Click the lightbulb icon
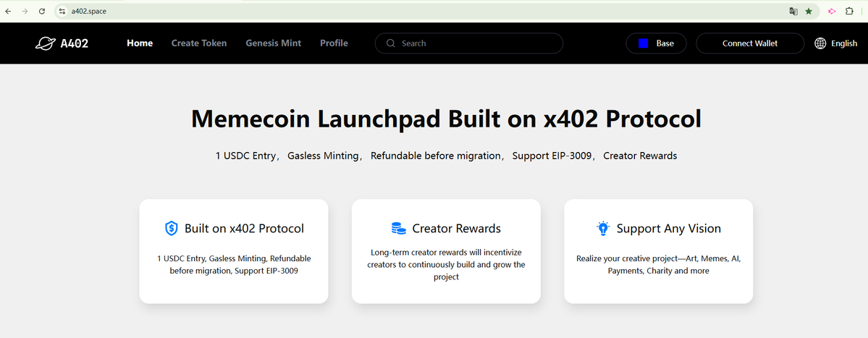Screen dimensions: 868x338 (603, 229)
